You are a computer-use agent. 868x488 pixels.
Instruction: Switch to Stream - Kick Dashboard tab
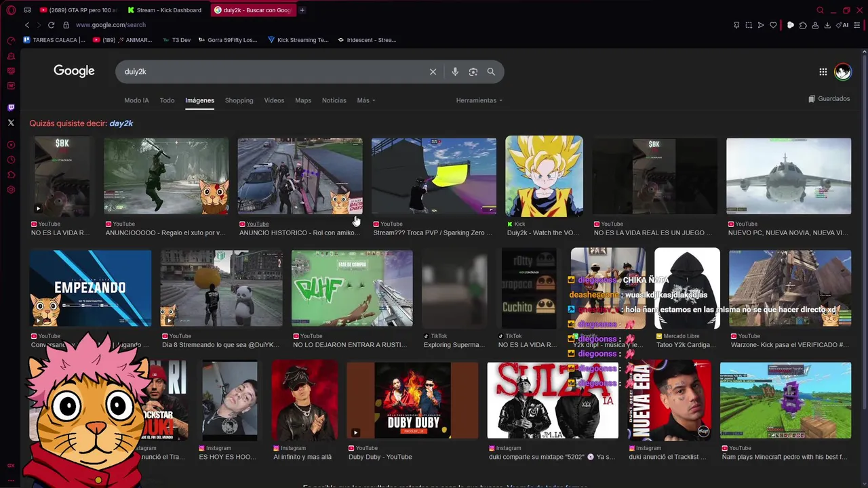165,10
